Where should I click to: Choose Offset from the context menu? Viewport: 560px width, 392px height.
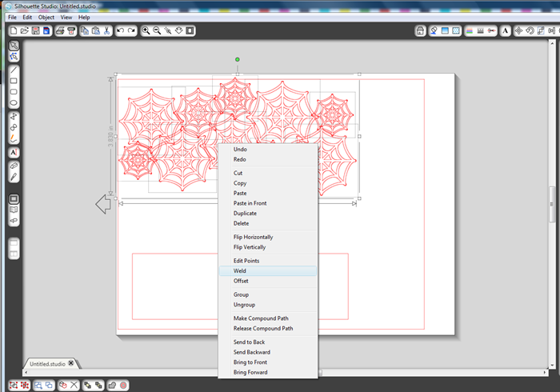click(x=268, y=281)
